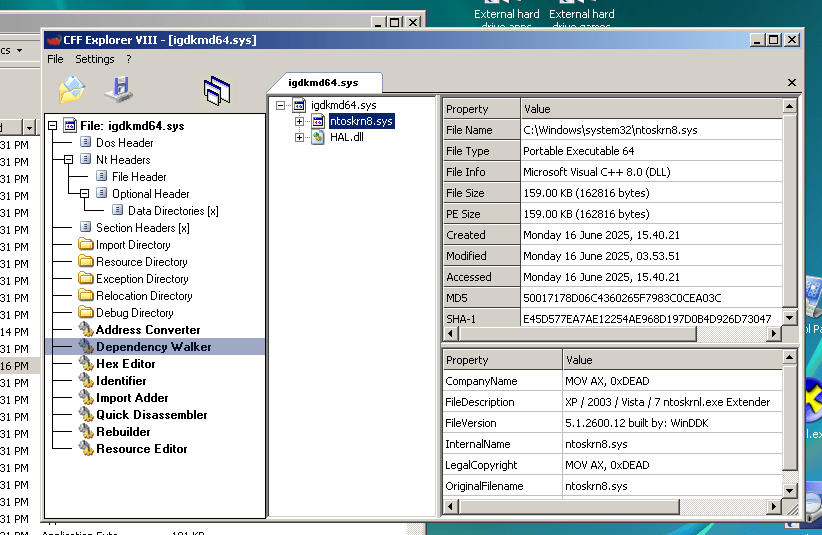Screen dimensions: 822x535
Task: Open the Settings menu
Action: [95, 59]
